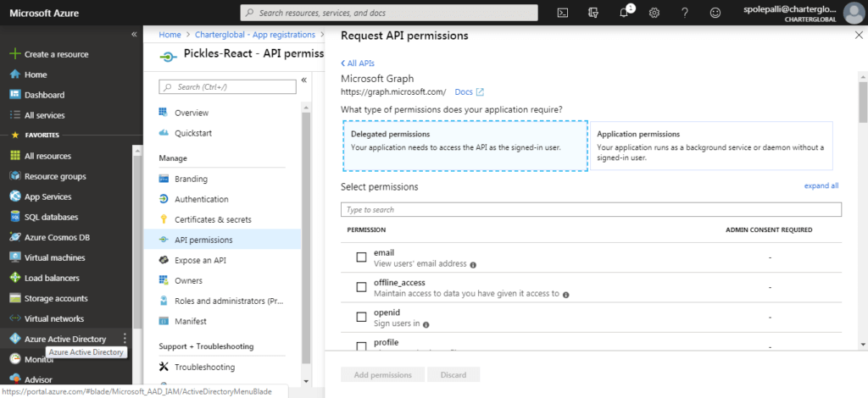Open info icon beside offline_access description
Screen dimensions: 868x398
coord(565,295)
